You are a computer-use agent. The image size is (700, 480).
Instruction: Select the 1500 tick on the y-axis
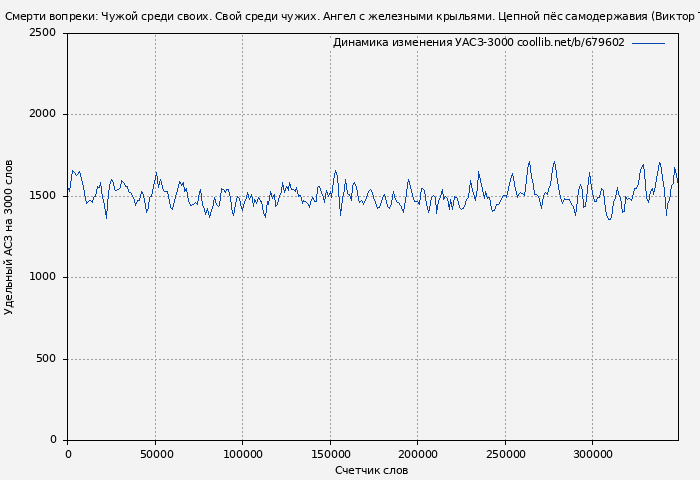[42, 196]
